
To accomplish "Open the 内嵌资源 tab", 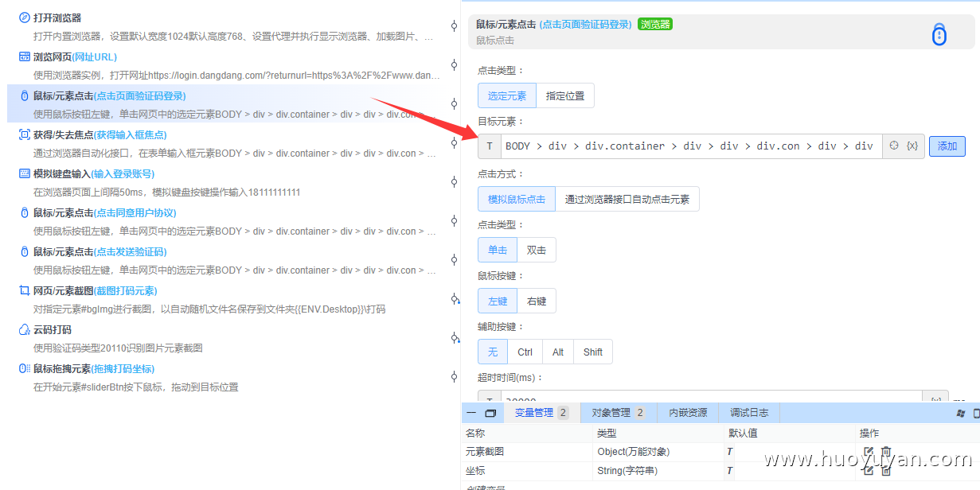I will (x=688, y=413).
